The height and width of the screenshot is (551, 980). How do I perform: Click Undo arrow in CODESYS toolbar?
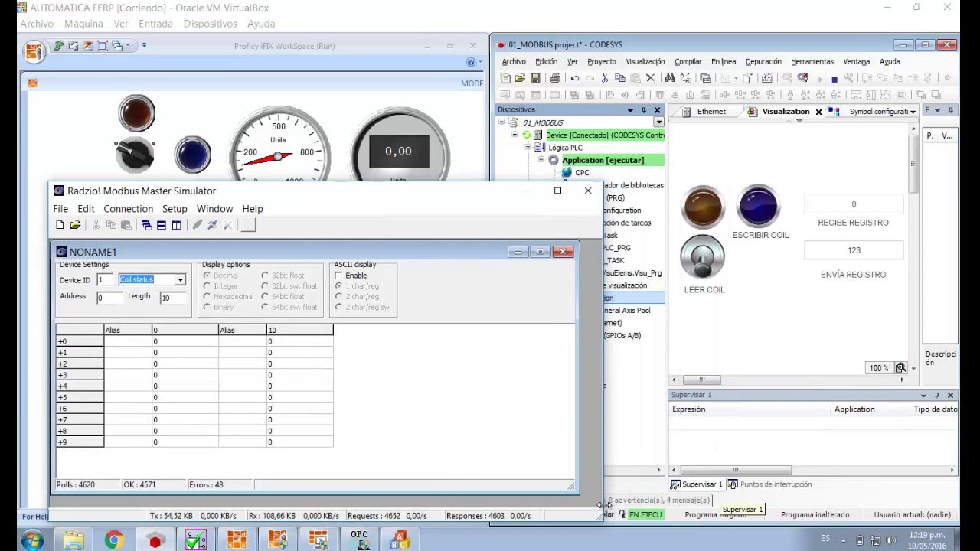click(575, 78)
